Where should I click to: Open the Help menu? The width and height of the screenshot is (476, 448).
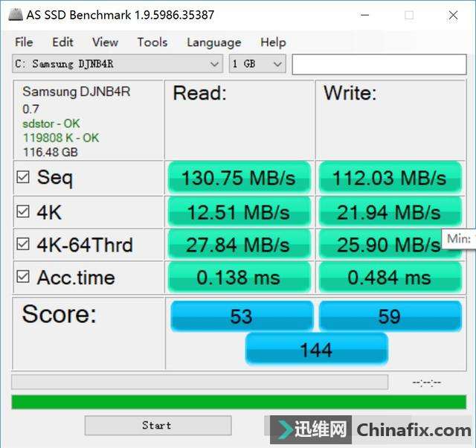click(273, 42)
